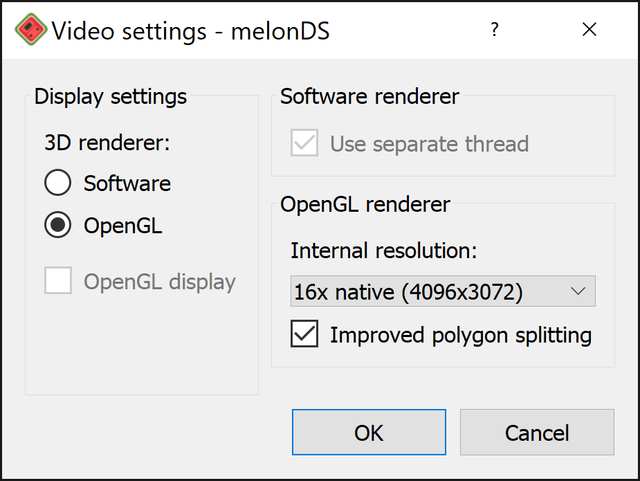Click the "Use separate thread" label text
Screen dimensions: 640x481
click(429, 144)
